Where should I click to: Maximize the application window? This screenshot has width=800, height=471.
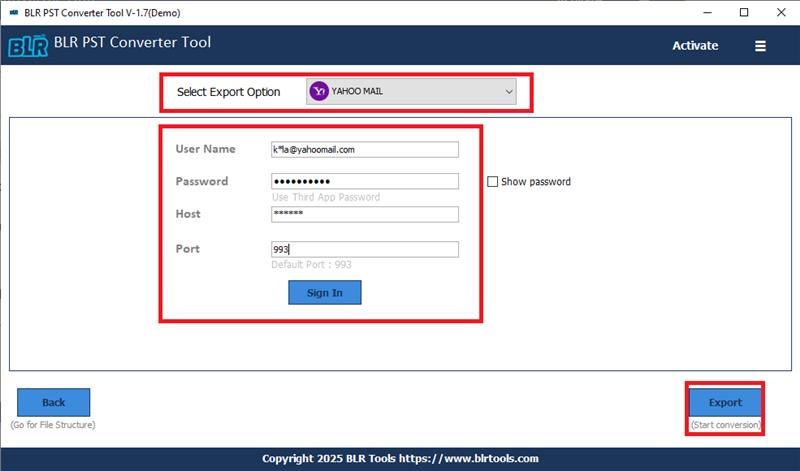(744, 13)
